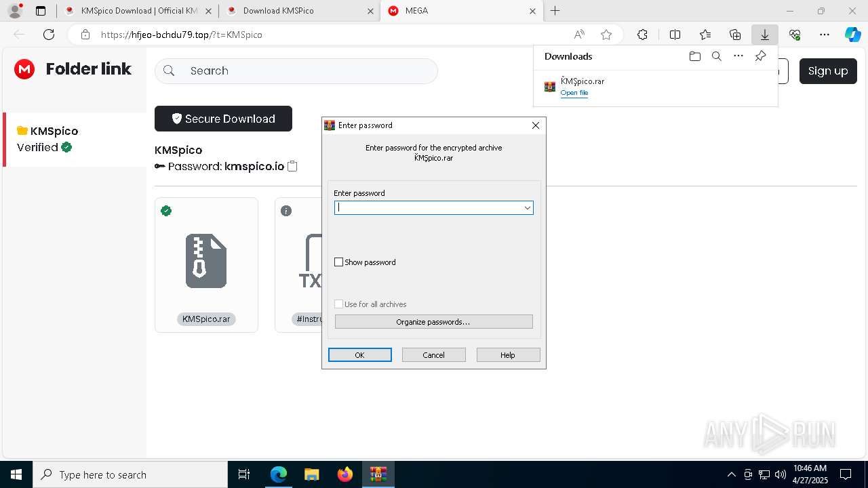The height and width of the screenshot is (488, 868).
Task: Focus the Enter password input field
Action: coord(433,207)
